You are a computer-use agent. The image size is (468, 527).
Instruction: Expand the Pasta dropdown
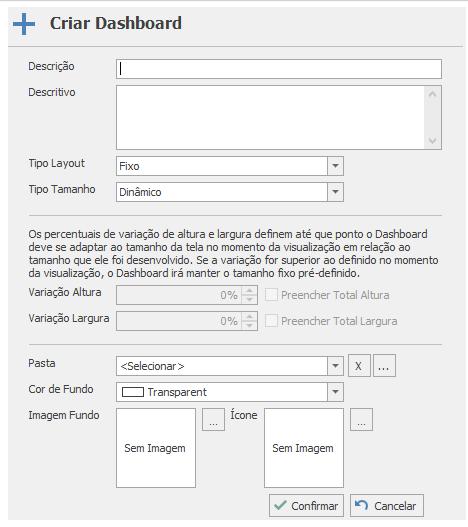pyautogui.click(x=335, y=366)
